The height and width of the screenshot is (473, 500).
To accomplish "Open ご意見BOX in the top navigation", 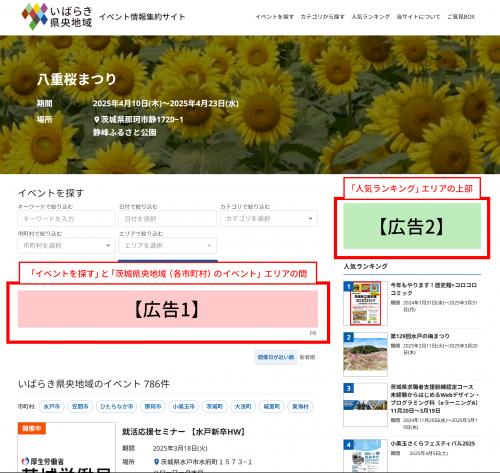I will click(x=461, y=17).
